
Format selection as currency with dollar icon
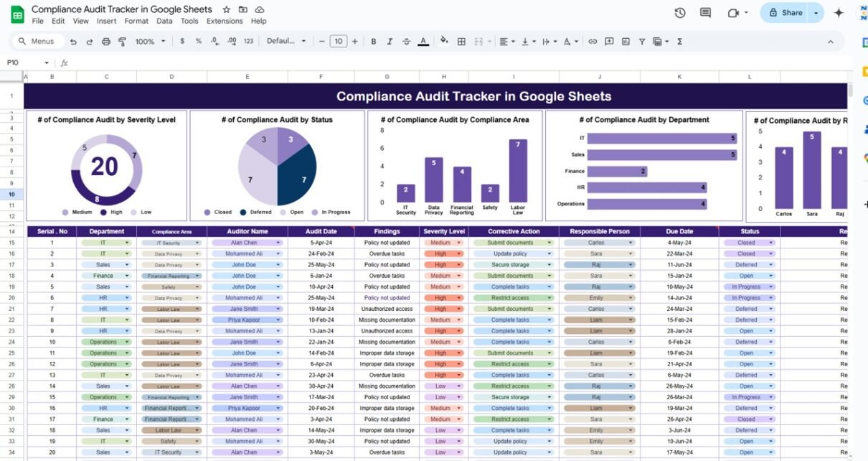(x=181, y=42)
